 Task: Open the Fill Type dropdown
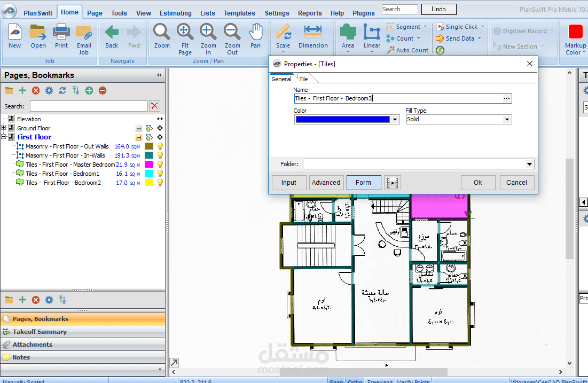507,120
